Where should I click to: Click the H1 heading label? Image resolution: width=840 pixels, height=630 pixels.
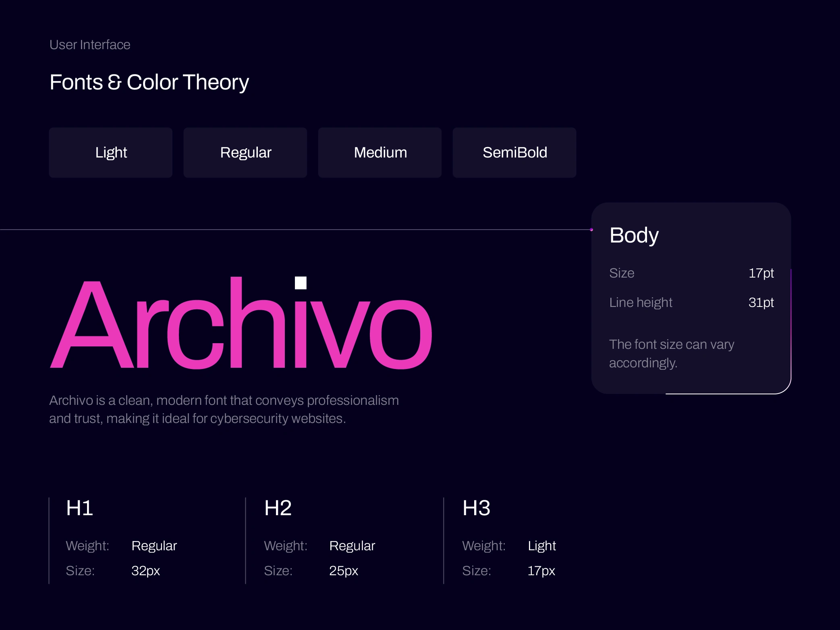coord(79,508)
